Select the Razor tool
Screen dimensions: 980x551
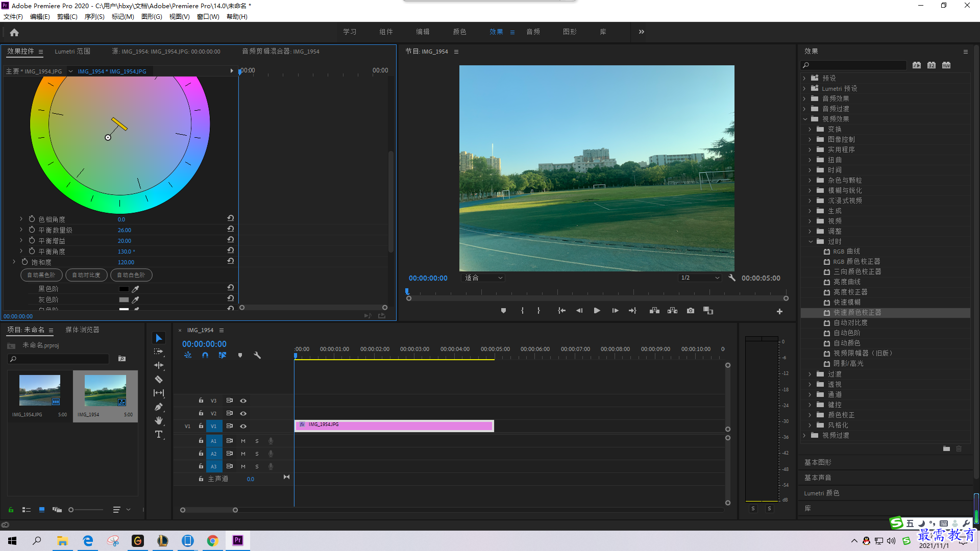pyautogui.click(x=159, y=379)
